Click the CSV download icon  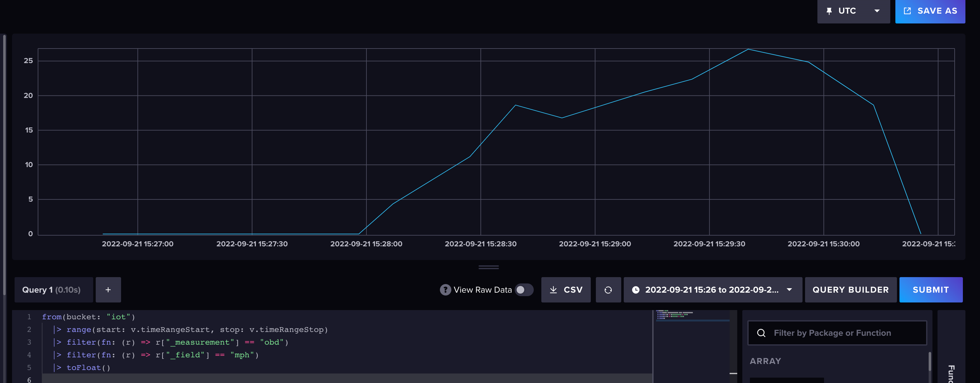(x=553, y=289)
